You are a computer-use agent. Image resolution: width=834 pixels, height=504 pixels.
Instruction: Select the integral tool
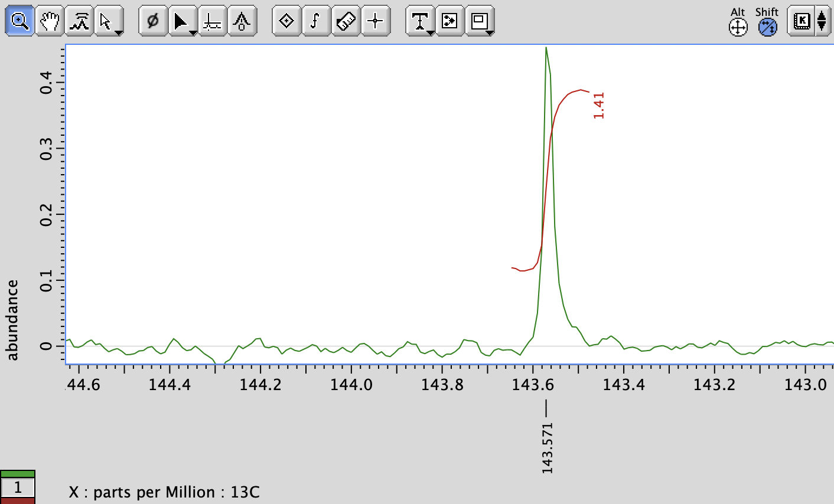tap(316, 21)
